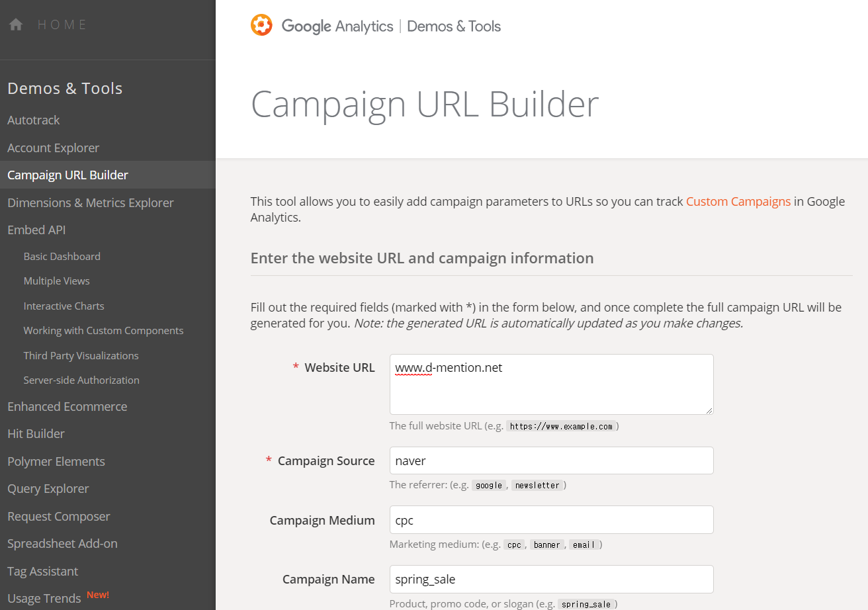The height and width of the screenshot is (610, 868).
Task: Open the HOME link in sidebar
Action: pyautogui.click(x=62, y=25)
